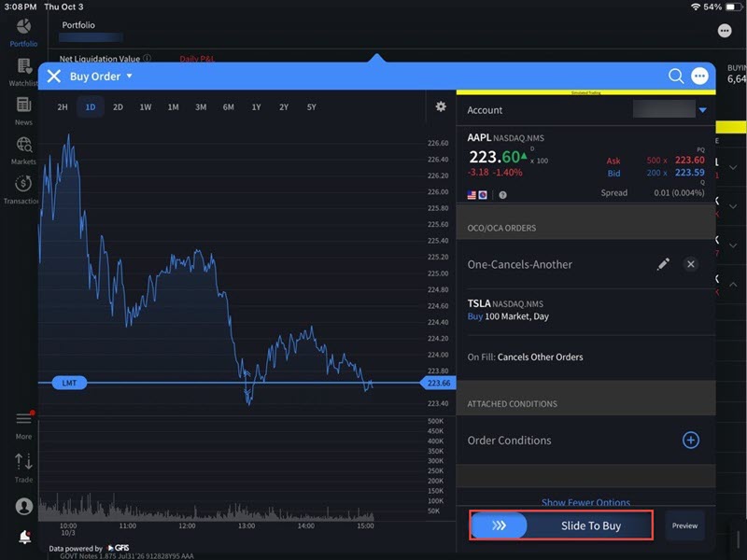Open search from the Buy Order header
The width and height of the screenshot is (747, 560).
[x=675, y=77]
